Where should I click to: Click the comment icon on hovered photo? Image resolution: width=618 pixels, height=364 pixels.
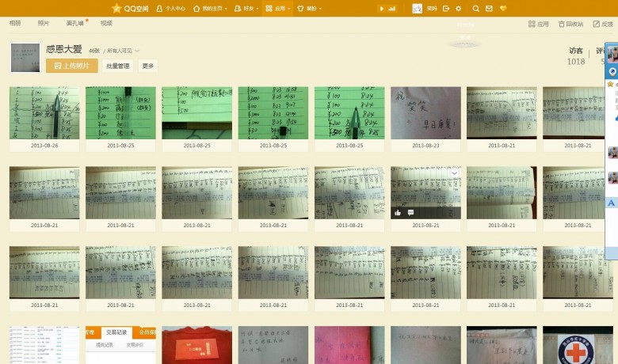pyautogui.click(x=410, y=213)
